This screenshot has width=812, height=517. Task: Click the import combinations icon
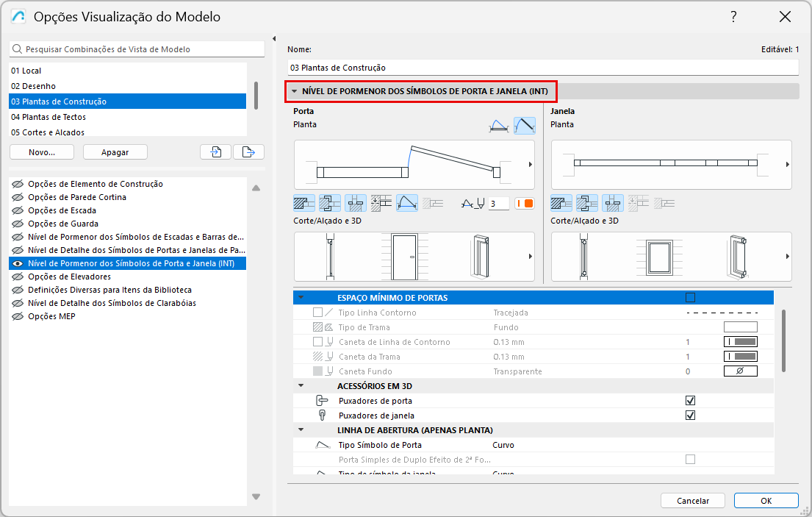(215, 151)
